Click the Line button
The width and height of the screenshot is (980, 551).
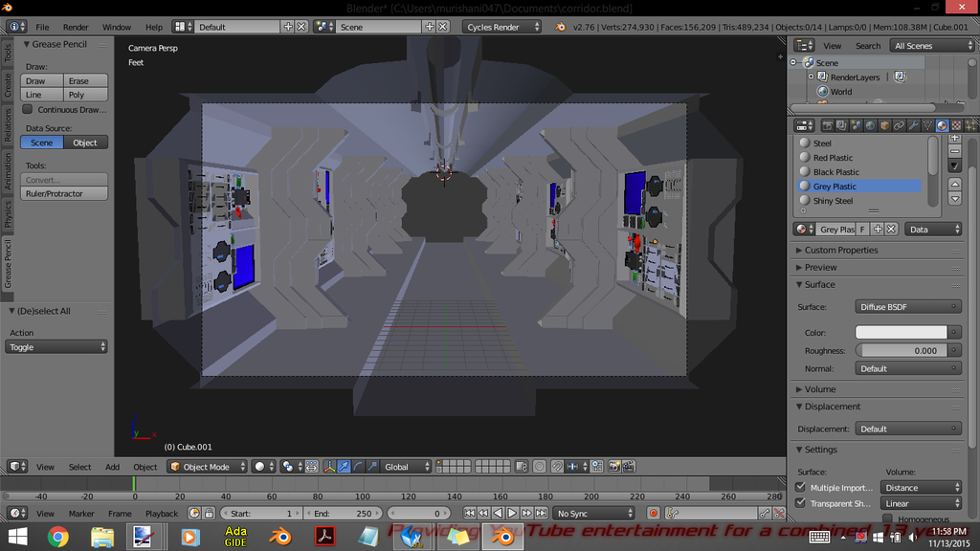(42, 95)
